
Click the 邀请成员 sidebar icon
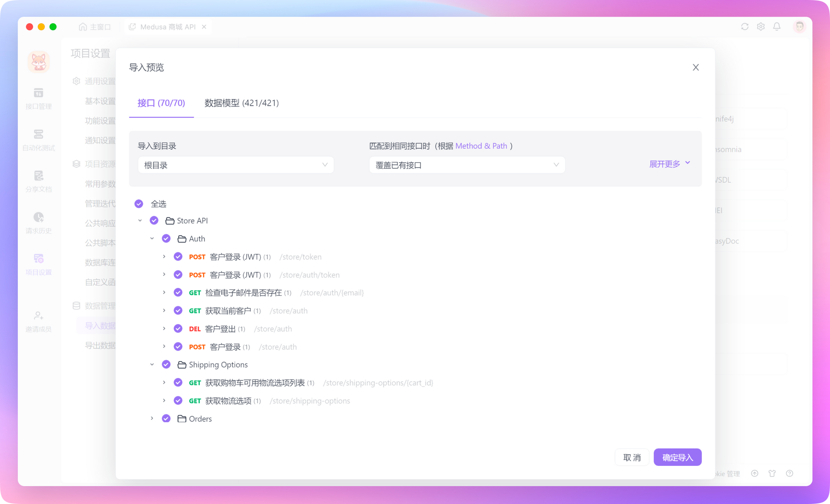39,321
